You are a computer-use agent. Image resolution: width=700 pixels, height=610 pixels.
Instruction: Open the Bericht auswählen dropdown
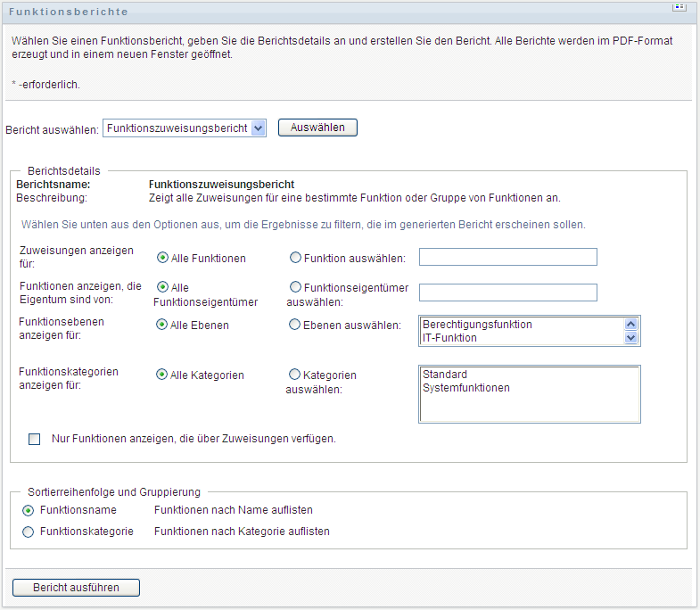pos(185,128)
